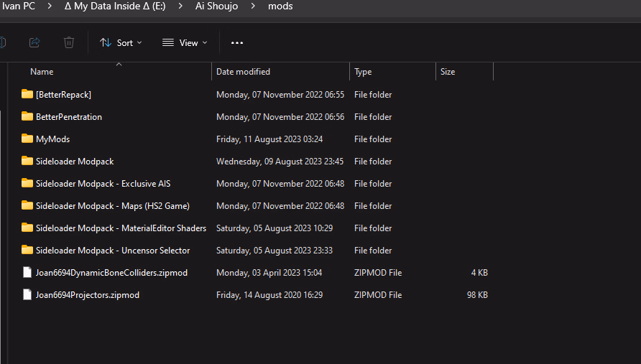Click the Type column header
This screenshot has height=364, width=641.
click(x=363, y=72)
